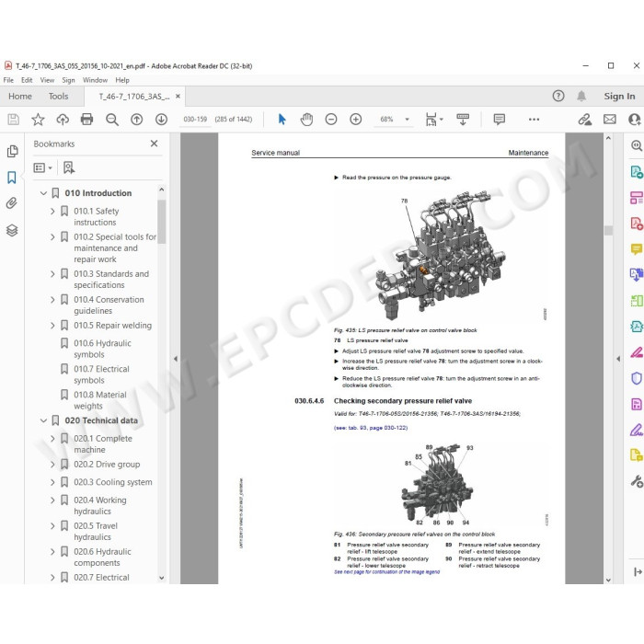Find current bookmark icon in panel
Screen dimensions: 644x644
tap(69, 167)
